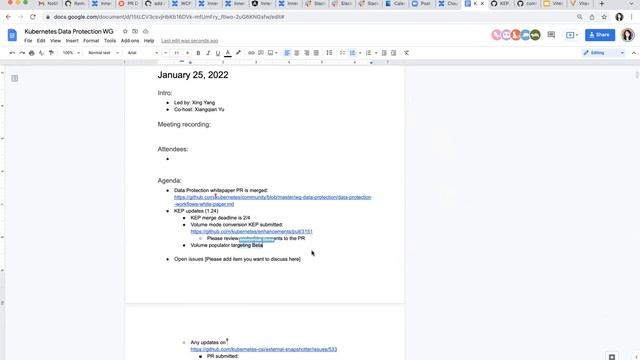Open the Arial font dropdown
This screenshot has width=640, height=360.
tap(142, 53)
